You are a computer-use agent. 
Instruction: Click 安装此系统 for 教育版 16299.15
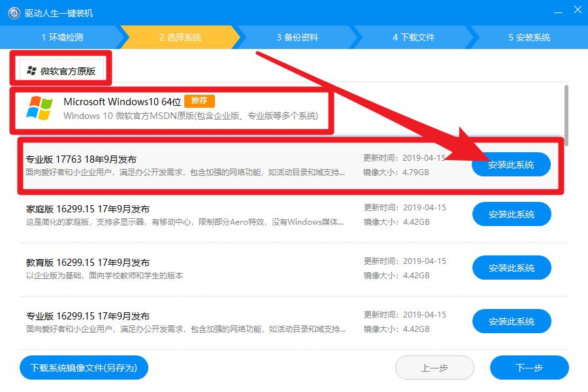(x=512, y=267)
